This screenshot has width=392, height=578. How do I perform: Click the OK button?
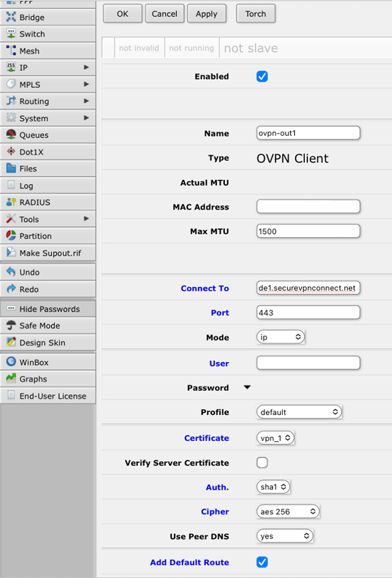coord(123,13)
